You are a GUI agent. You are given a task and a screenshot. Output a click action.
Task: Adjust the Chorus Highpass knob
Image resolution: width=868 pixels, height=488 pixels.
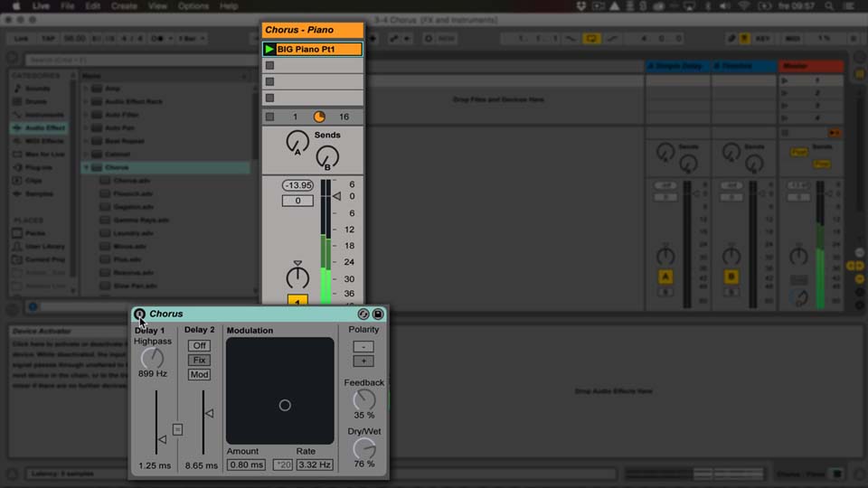[152, 359]
